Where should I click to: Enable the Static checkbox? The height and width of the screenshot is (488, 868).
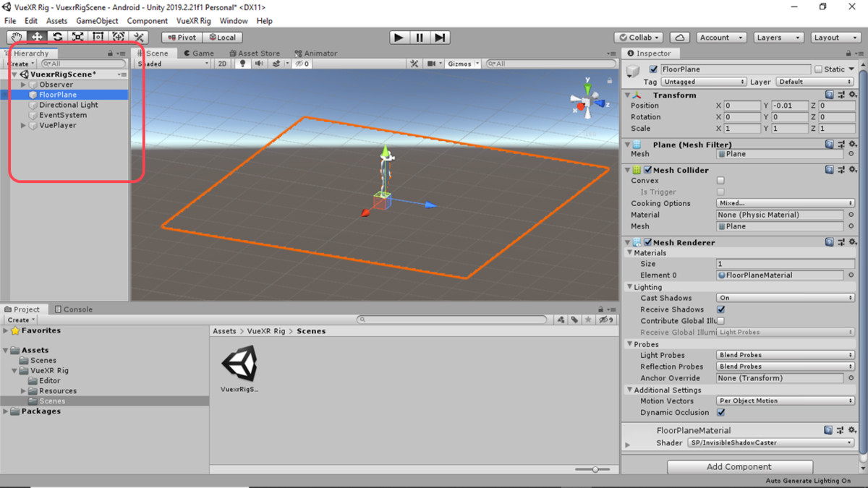tap(818, 69)
